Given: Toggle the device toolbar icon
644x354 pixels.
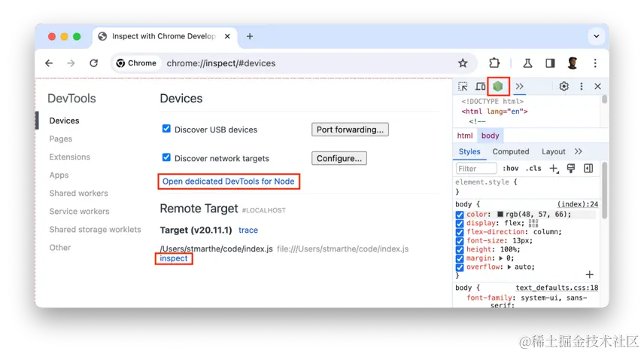Looking at the screenshot, I should tap(481, 87).
